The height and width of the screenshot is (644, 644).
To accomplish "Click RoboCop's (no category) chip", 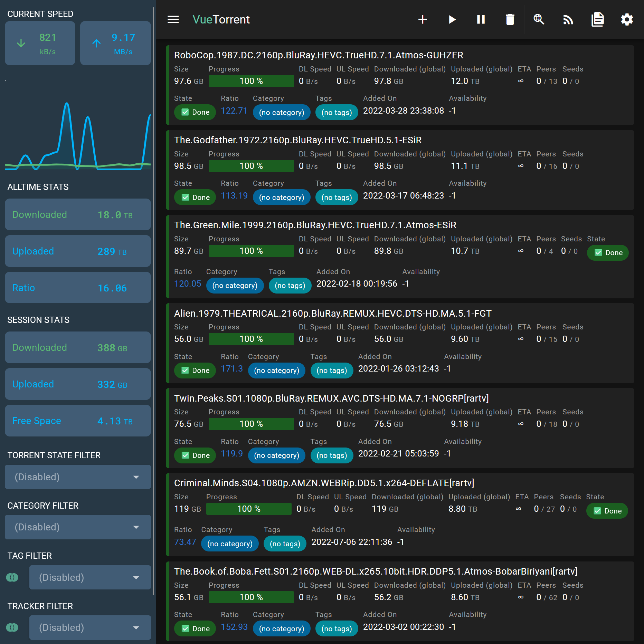I will [x=282, y=112].
